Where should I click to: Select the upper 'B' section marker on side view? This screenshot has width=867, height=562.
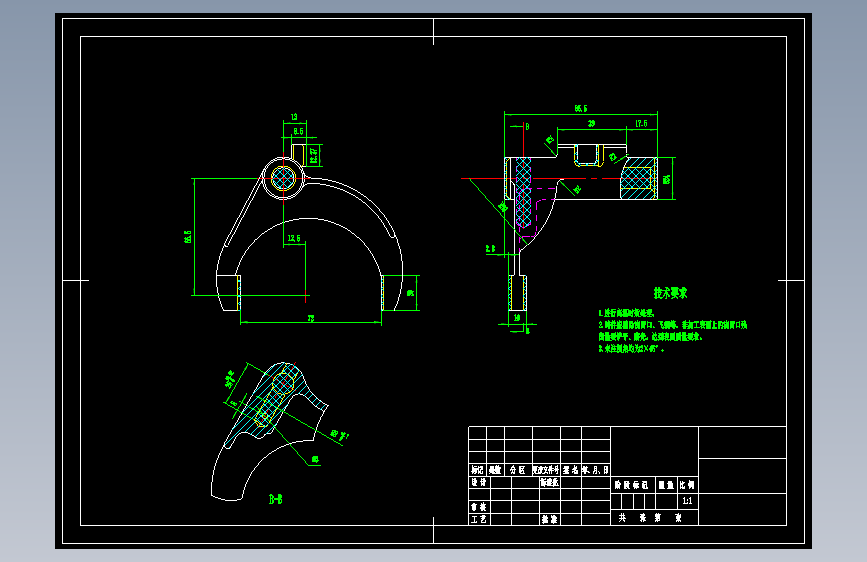527,127
